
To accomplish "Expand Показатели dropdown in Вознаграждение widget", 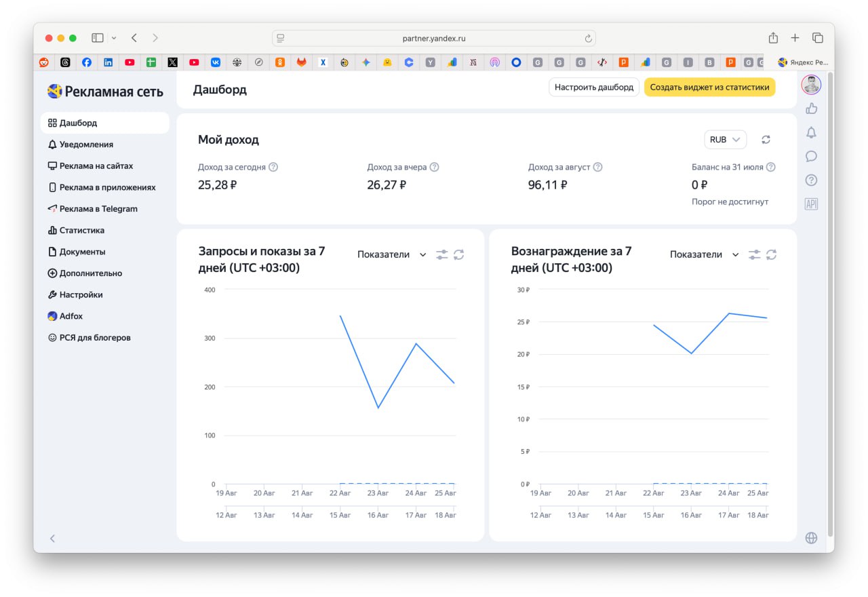I will point(705,254).
